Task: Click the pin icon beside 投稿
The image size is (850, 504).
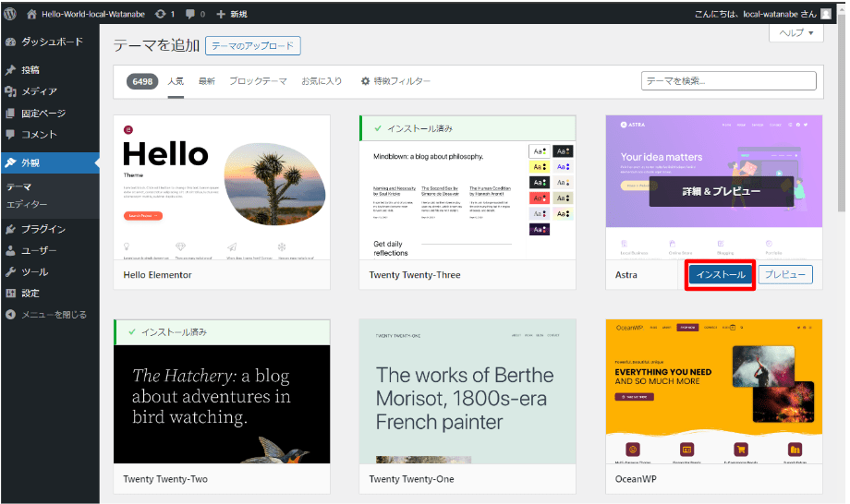Action: tap(10, 70)
